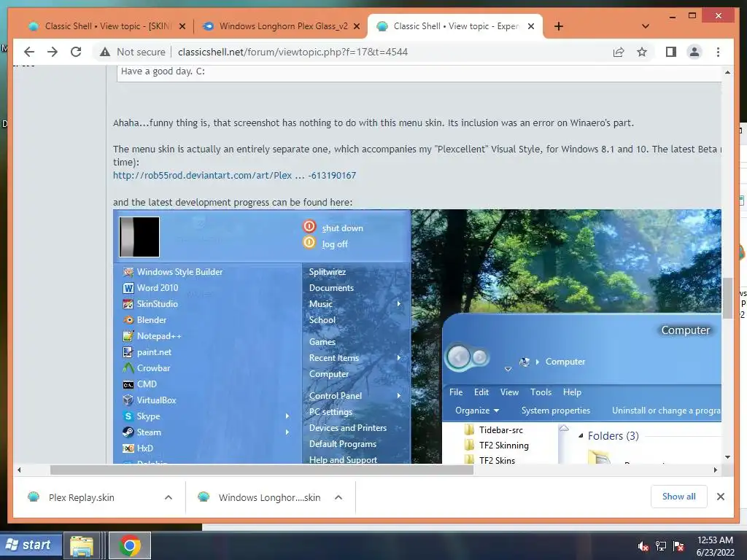Screen dimensions: 747x560
Task: Close the Classic Shell [SKIN] tab
Action: coord(182,26)
